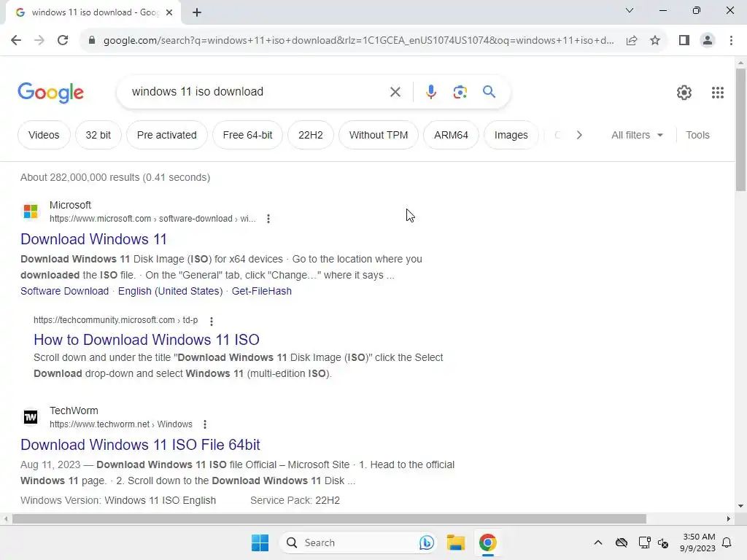Click the microsoft.com software-download URL

[152, 219]
